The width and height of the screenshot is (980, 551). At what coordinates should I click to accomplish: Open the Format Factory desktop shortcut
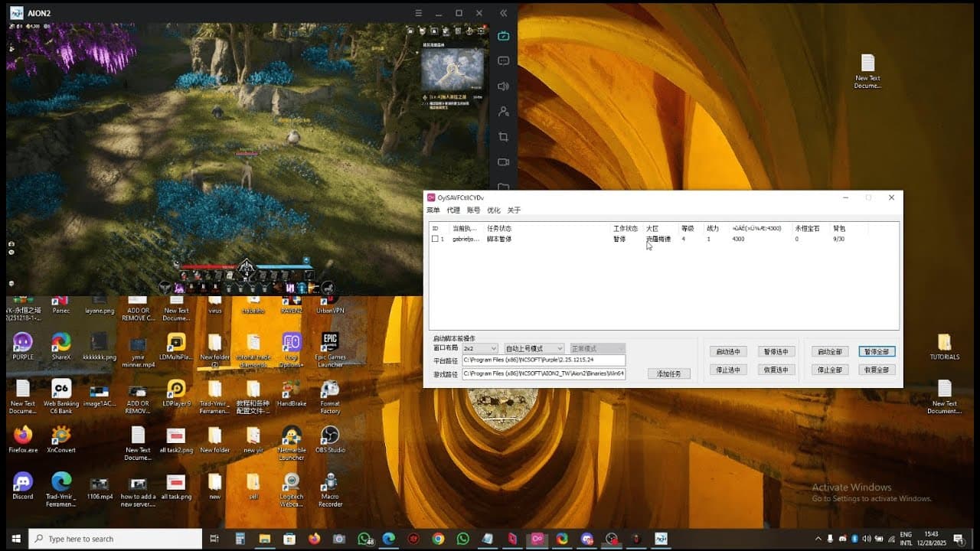pos(330,396)
